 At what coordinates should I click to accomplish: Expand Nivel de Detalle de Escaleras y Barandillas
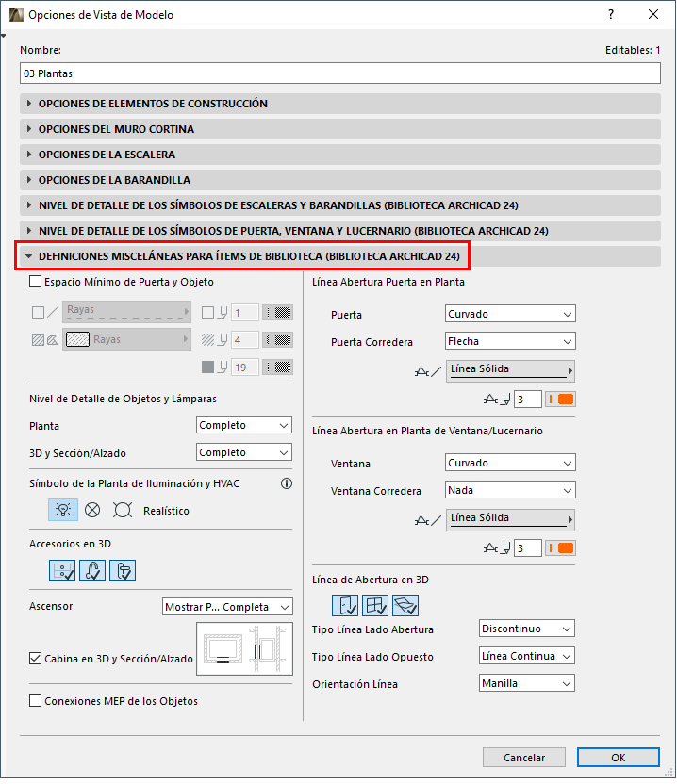point(340,205)
